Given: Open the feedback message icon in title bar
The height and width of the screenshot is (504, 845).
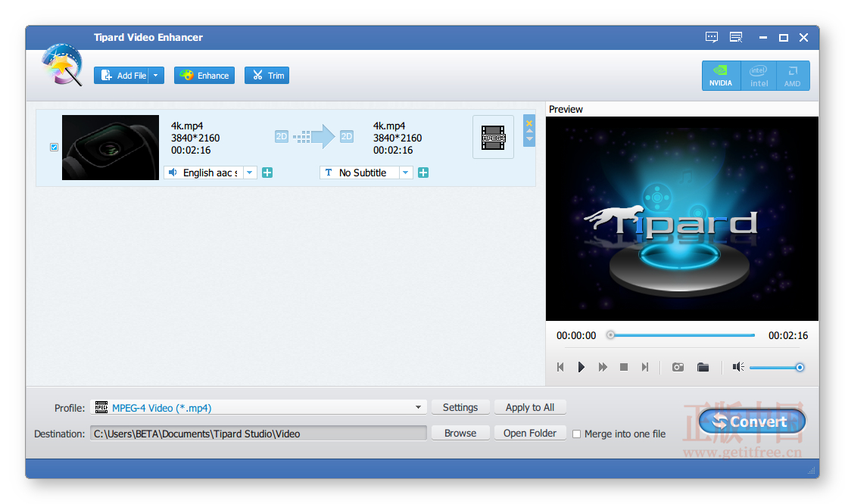Looking at the screenshot, I should pyautogui.click(x=711, y=37).
